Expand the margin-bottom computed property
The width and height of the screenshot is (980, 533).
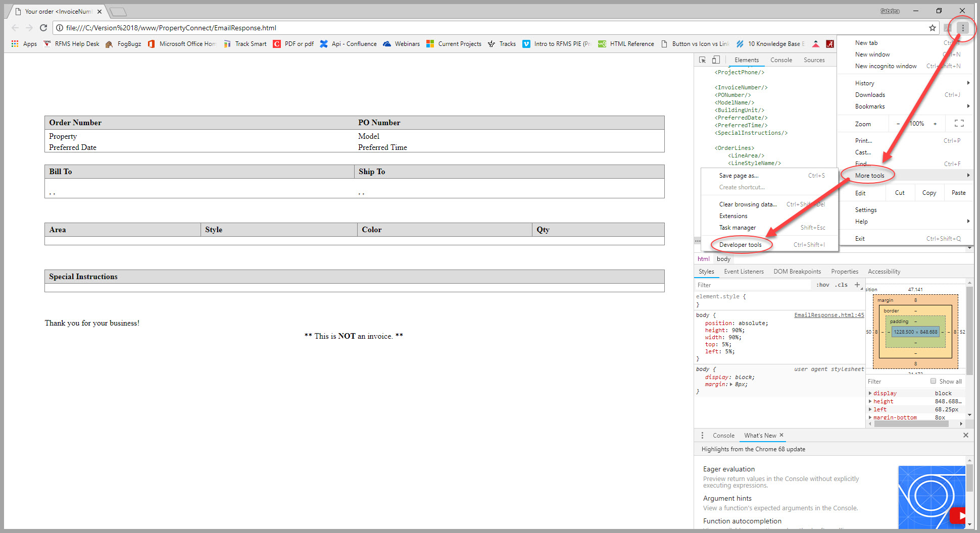(x=870, y=417)
